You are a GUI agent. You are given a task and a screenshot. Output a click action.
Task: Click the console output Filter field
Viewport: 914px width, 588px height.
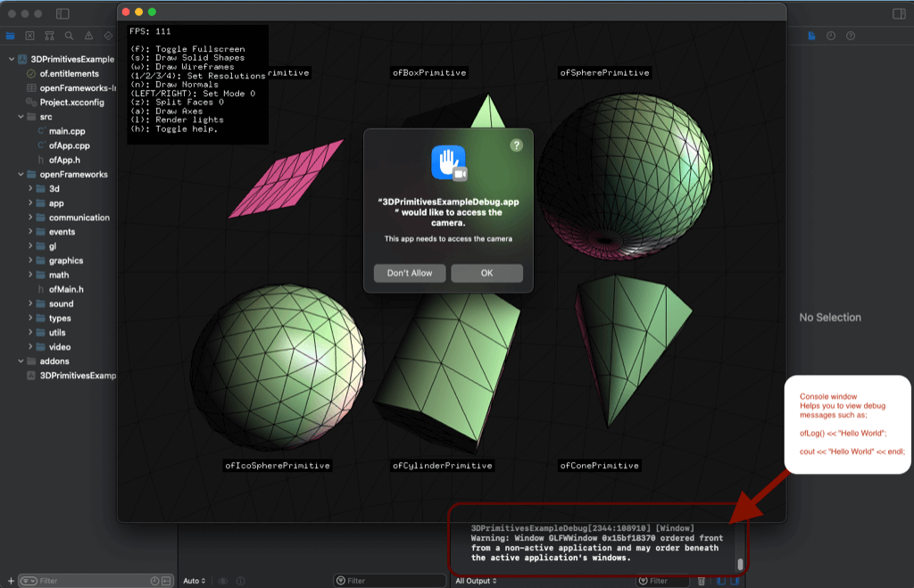[x=662, y=581]
